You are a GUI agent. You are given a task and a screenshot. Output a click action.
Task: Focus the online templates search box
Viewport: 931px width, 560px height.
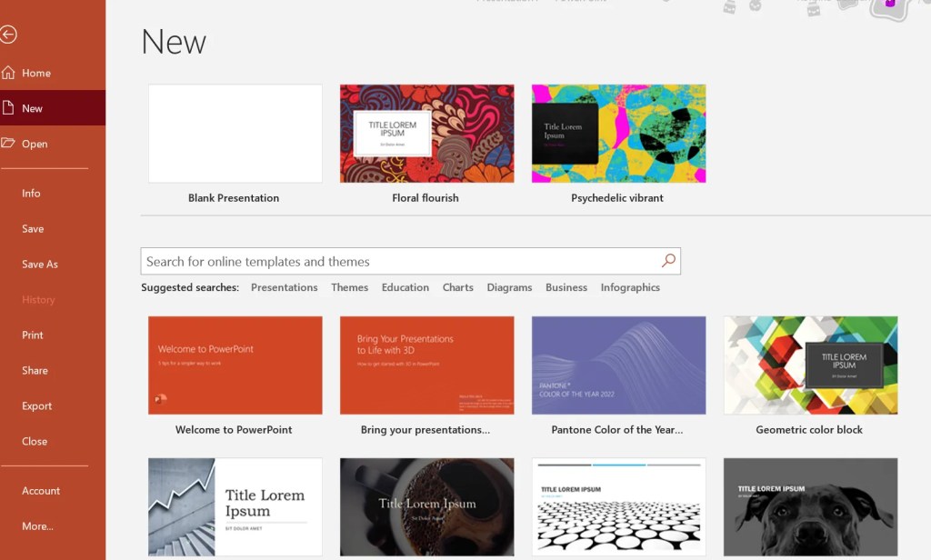(400, 261)
